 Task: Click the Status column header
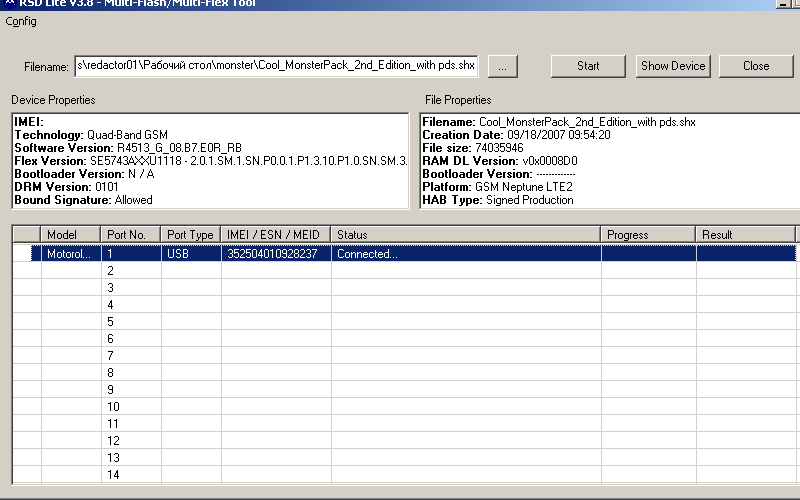pyautogui.click(x=466, y=235)
